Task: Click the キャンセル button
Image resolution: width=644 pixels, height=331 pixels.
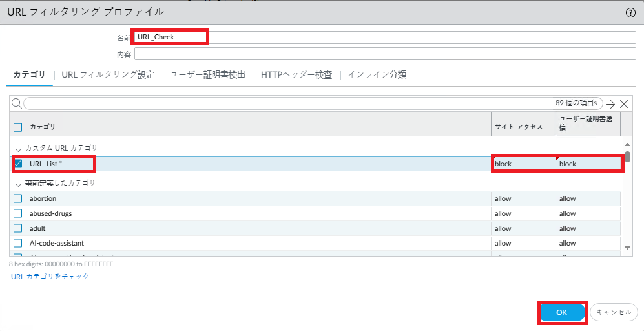Action: click(x=614, y=312)
